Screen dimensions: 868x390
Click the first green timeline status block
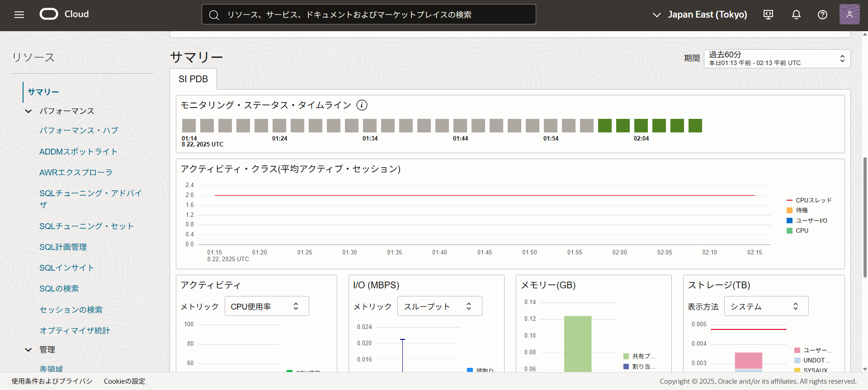605,126
